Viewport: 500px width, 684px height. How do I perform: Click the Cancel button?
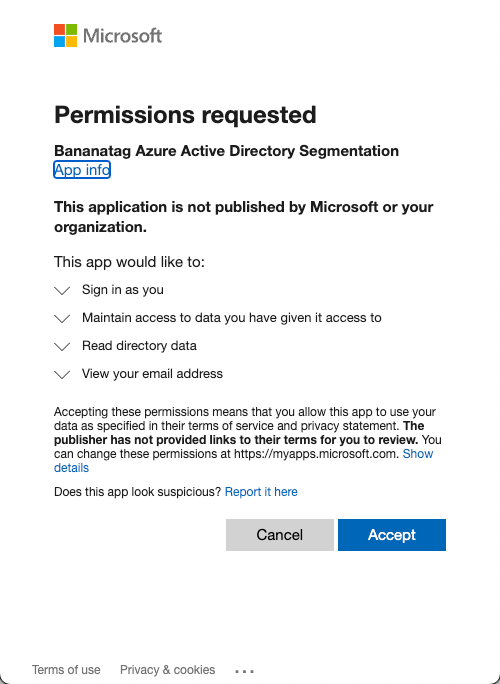pos(280,535)
